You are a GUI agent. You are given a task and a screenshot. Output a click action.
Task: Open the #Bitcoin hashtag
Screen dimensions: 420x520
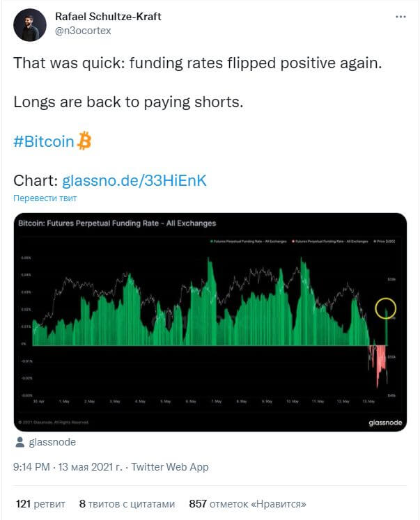coord(43,141)
